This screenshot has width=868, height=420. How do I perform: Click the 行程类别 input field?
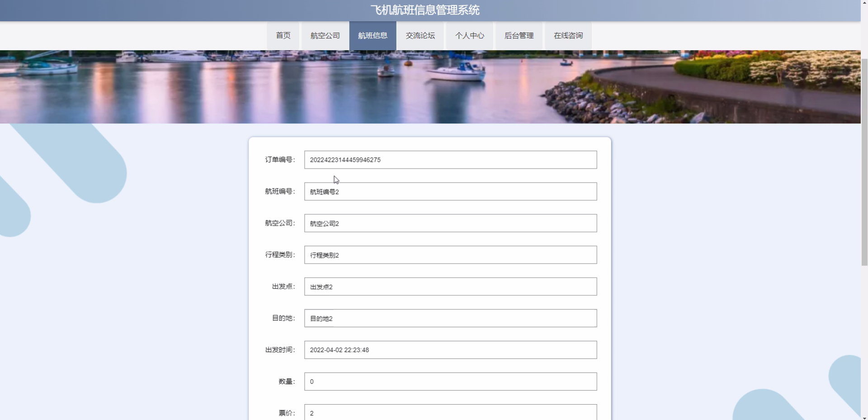450,255
